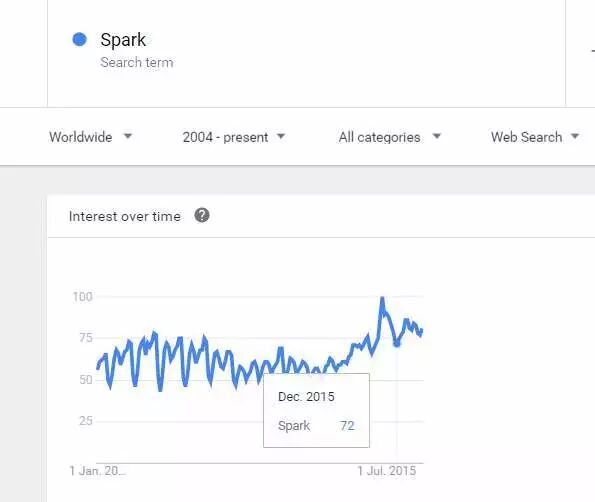The image size is (595, 502).
Task: Click the arrow beside All categories
Action: [x=437, y=136]
